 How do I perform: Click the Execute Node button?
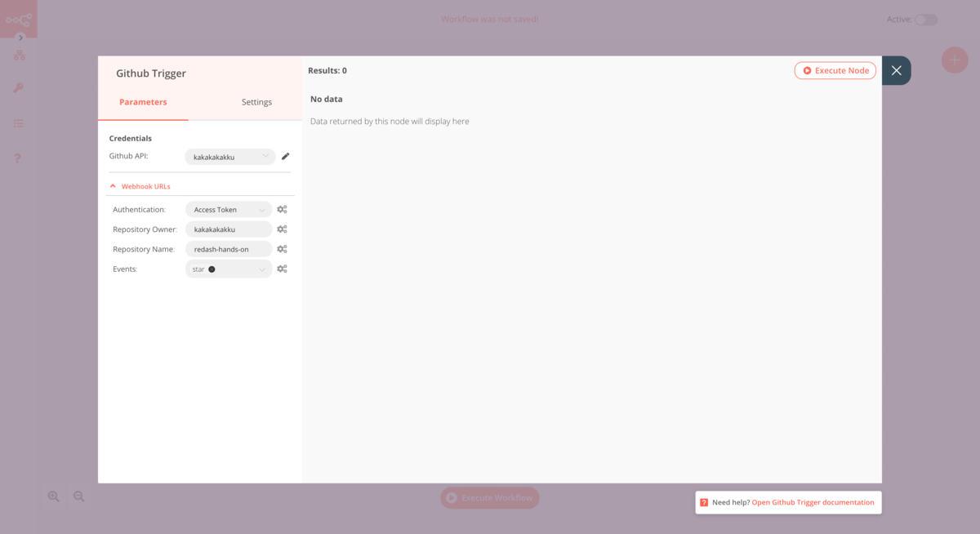click(835, 71)
